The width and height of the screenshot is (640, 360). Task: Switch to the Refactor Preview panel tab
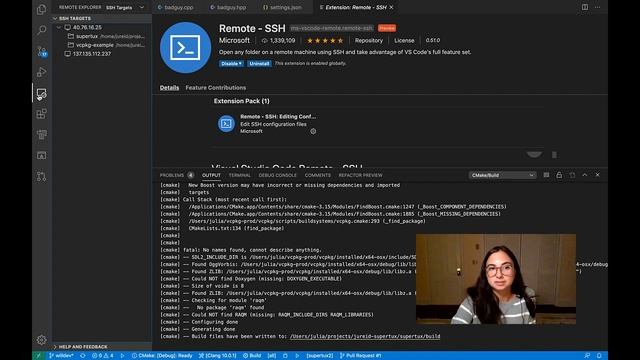[360, 175]
